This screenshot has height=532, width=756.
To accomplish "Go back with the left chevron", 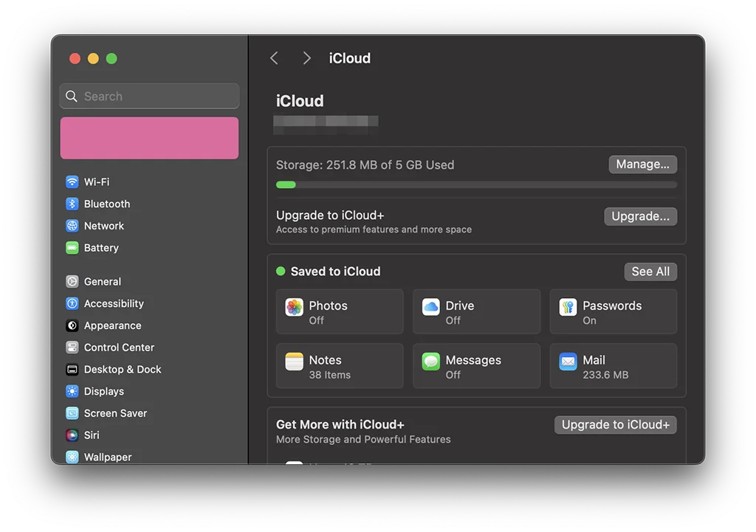I will 275,58.
